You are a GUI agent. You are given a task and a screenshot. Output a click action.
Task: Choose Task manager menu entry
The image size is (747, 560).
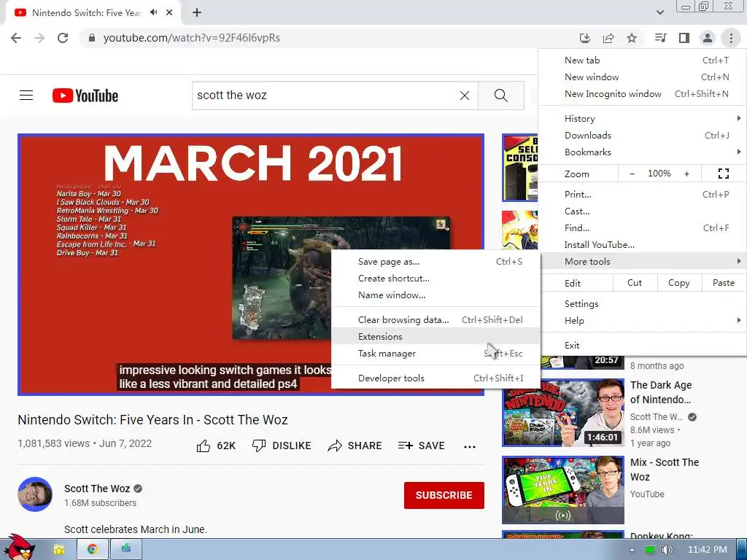click(436, 354)
